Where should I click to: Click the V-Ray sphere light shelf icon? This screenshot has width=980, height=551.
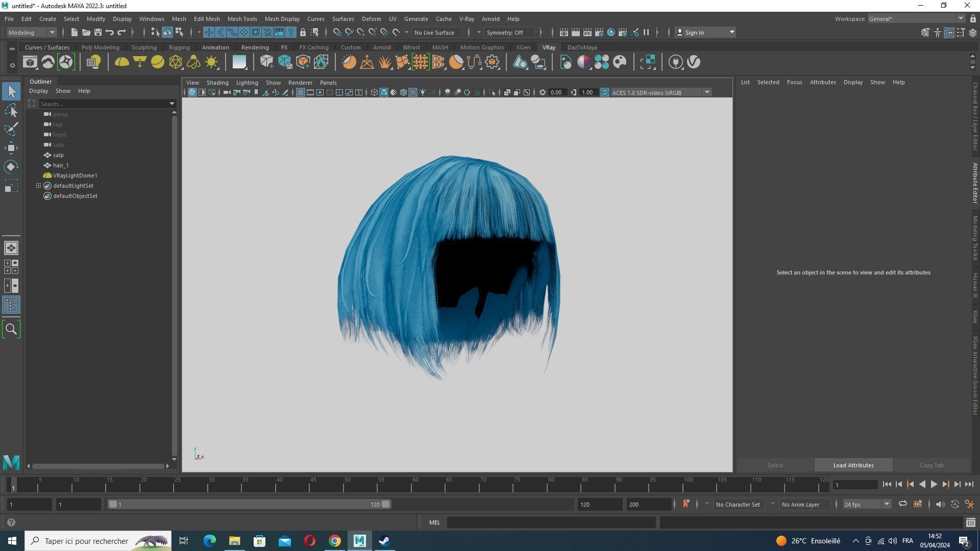pyautogui.click(x=158, y=62)
